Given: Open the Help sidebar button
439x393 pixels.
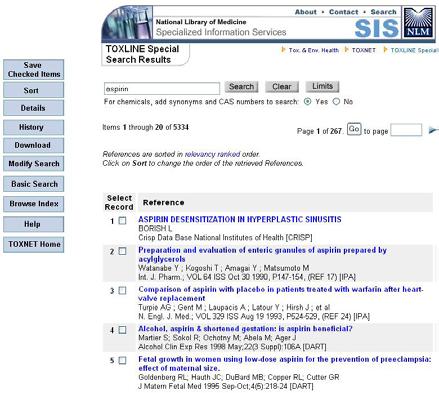Looking at the screenshot, I should [x=34, y=224].
